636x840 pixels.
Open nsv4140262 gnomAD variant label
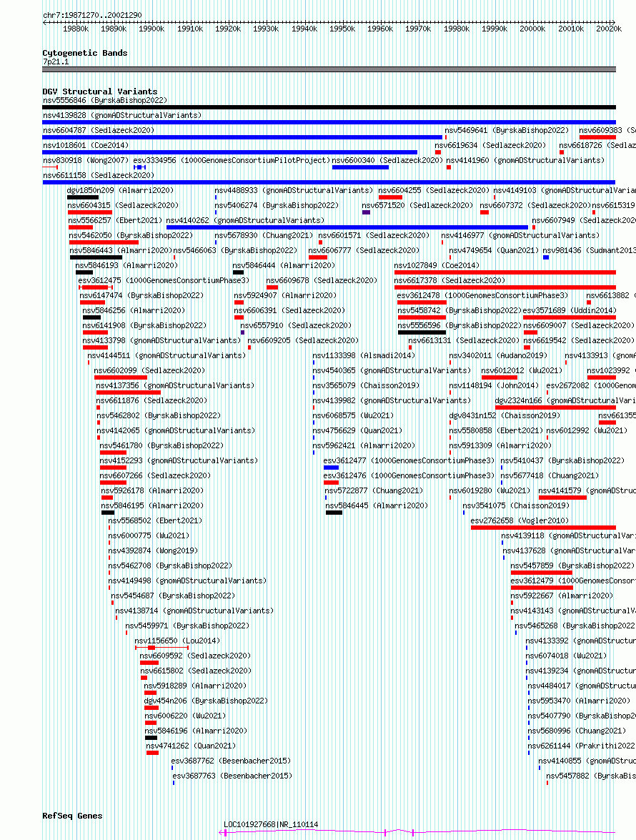245,220
